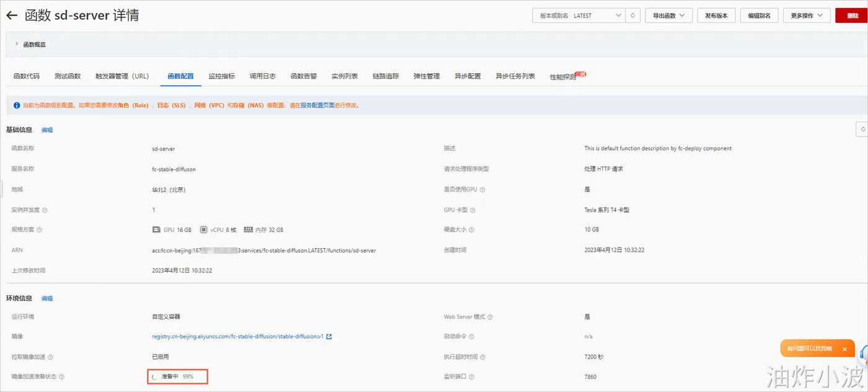Click the function name value sd-server

pyautogui.click(x=164, y=149)
